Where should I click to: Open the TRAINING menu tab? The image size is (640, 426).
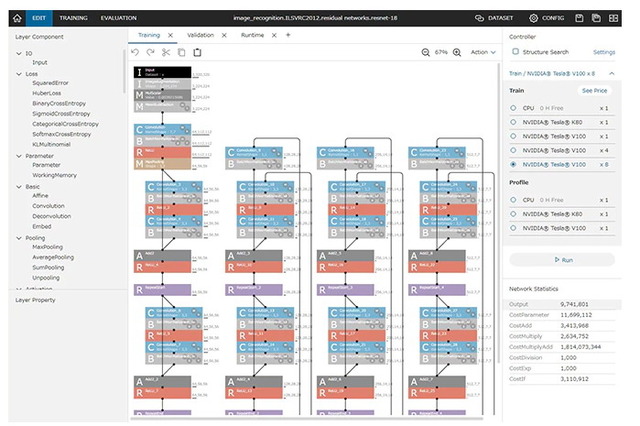click(73, 18)
